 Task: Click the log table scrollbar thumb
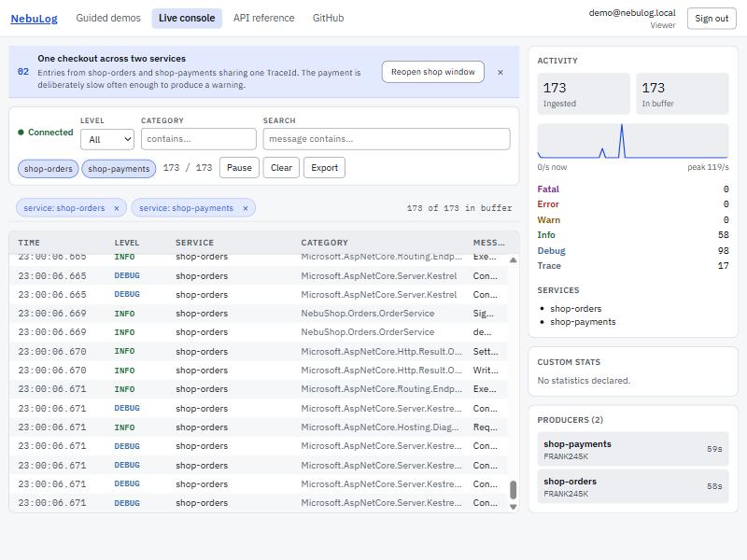[x=513, y=489]
